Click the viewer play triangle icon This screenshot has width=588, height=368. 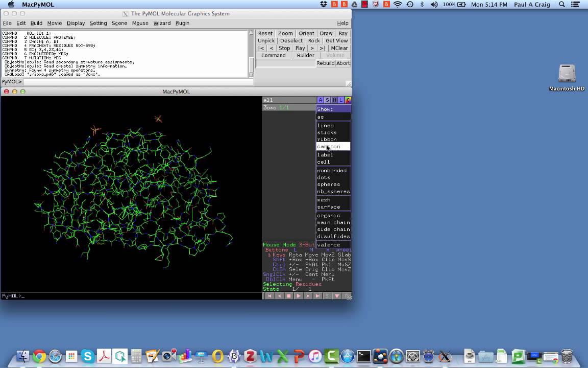click(x=299, y=296)
